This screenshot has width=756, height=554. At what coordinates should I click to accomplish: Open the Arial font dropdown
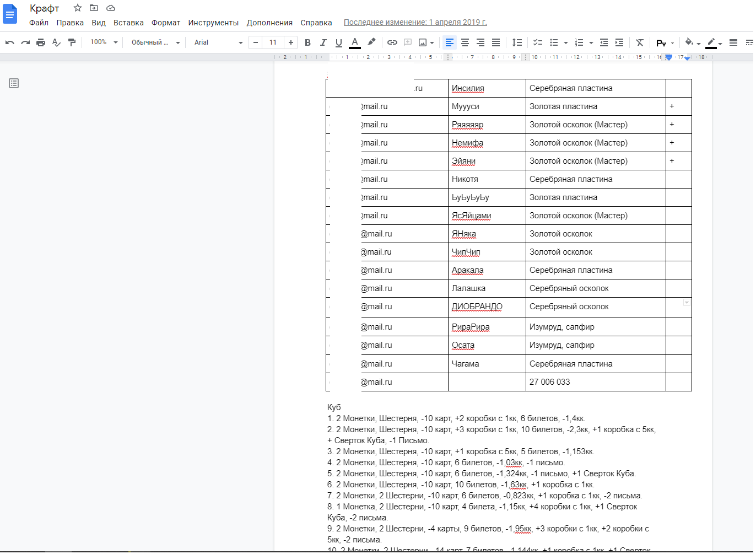coord(218,42)
